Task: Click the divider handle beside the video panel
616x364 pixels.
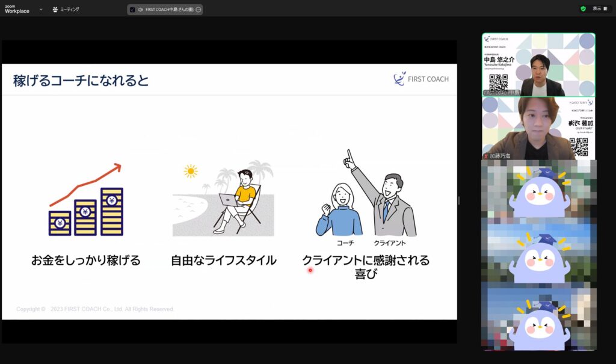Action: 458,200
